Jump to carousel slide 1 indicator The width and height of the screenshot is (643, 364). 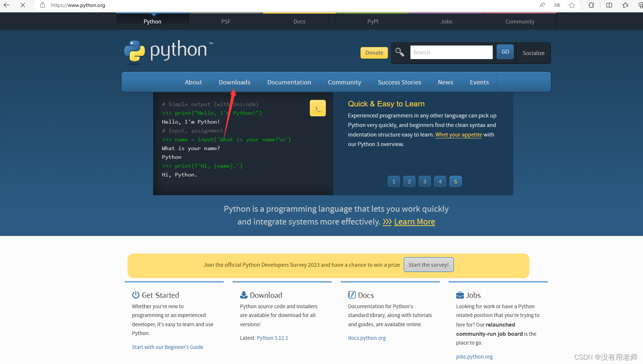394,181
